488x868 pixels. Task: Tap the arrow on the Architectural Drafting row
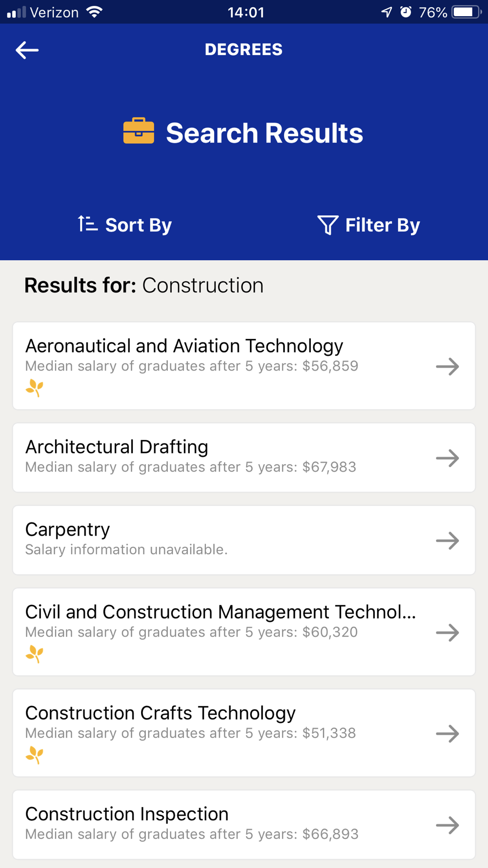pos(447,458)
